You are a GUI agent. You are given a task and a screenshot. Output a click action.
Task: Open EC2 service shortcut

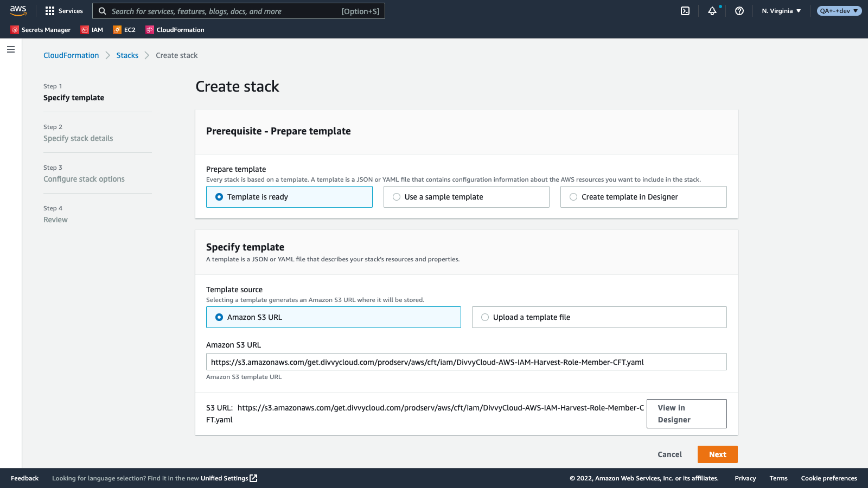point(124,30)
